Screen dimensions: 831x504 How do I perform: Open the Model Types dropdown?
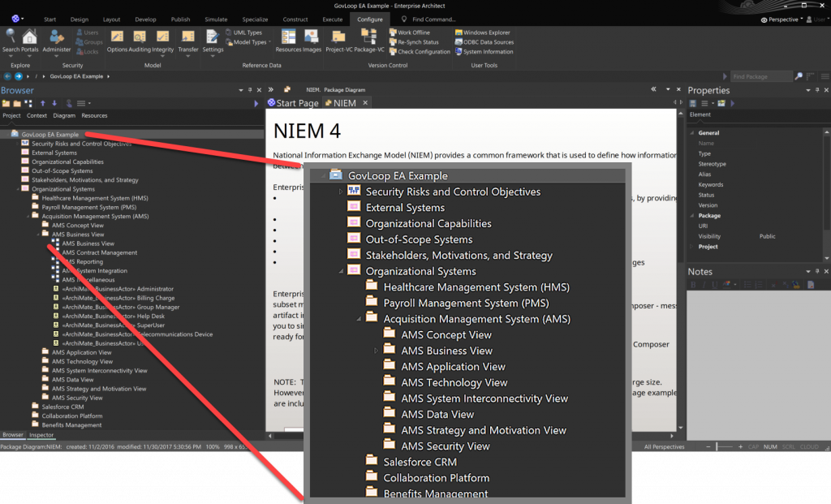[249, 42]
